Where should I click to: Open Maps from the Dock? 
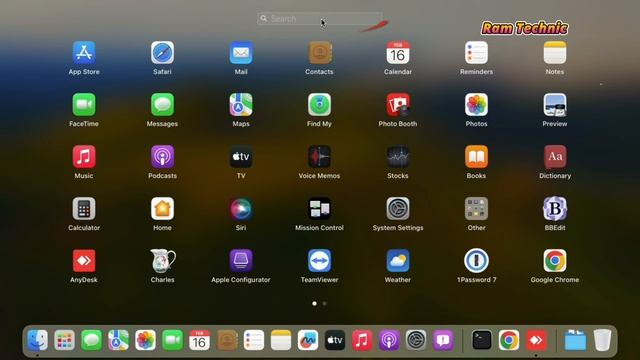click(118, 340)
